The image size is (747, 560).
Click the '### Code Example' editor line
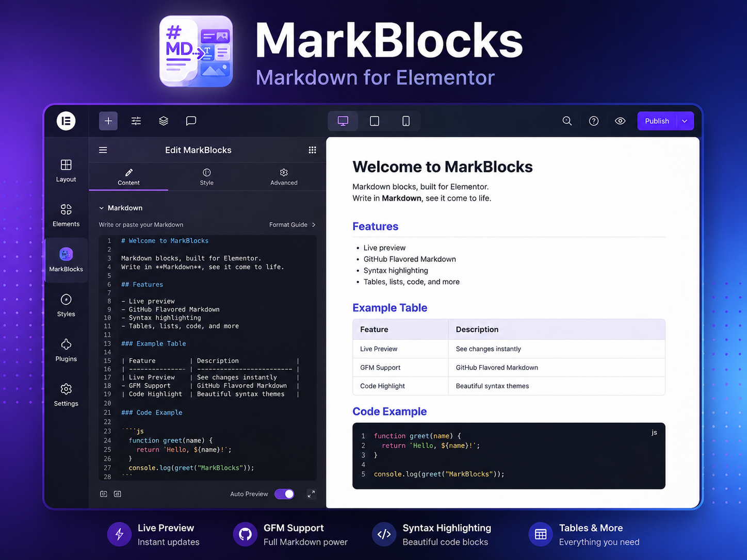tap(152, 413)
